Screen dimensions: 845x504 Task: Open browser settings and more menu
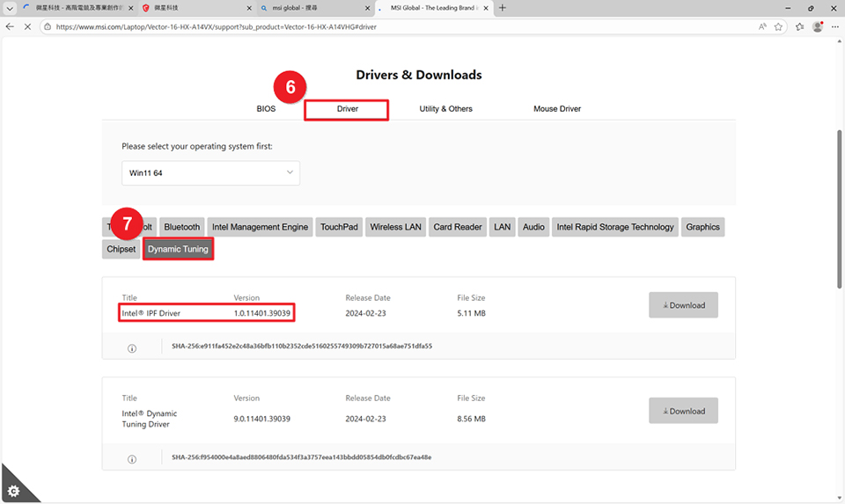tap(834, 26)
